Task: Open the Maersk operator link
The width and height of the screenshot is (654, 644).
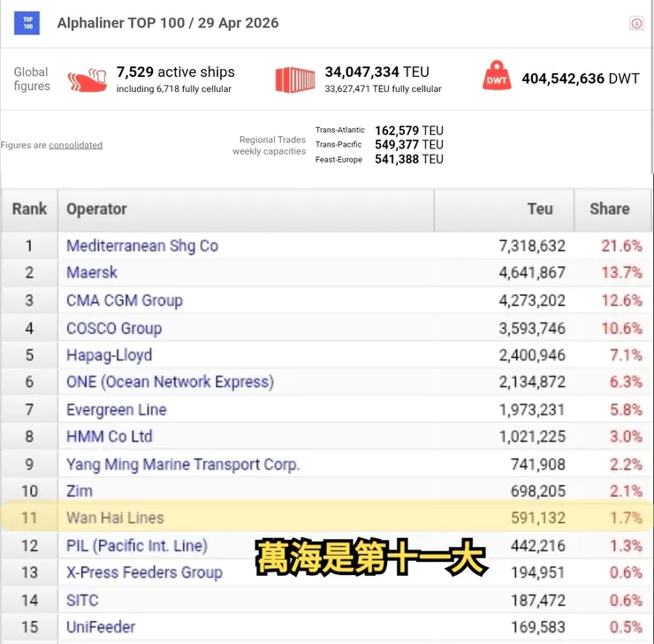Action: tap(92, 273)
